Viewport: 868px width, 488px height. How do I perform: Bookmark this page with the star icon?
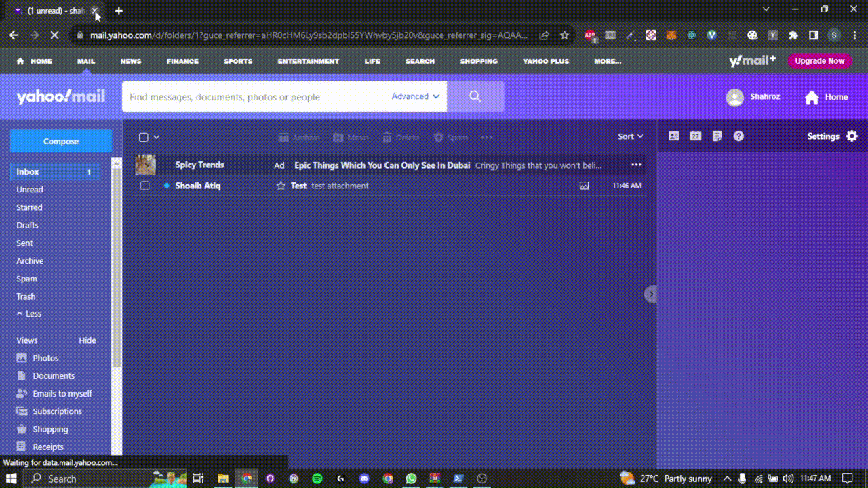[x=564, y=35]
